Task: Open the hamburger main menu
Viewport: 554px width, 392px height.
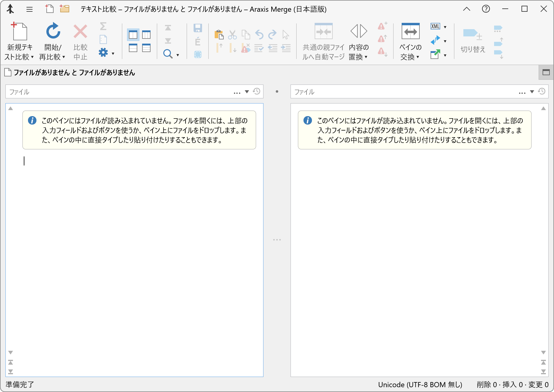Action: (x=30, y=9)
